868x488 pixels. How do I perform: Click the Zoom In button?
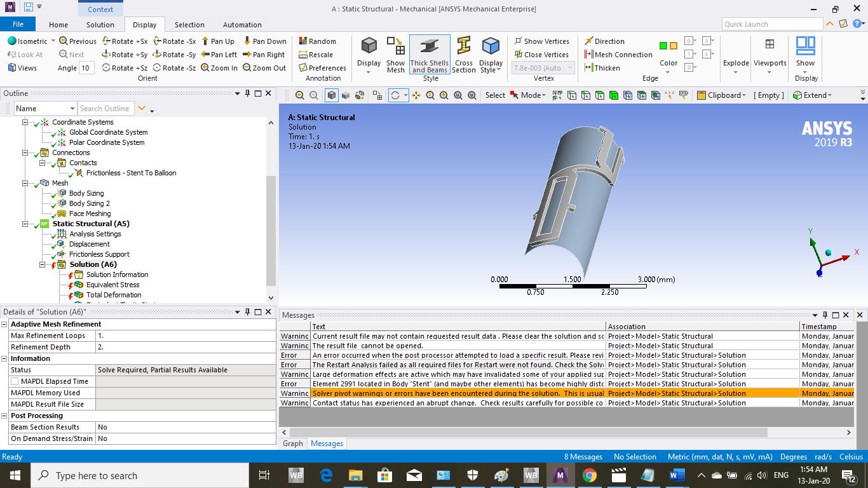pyautogui.click(x=219, y=68)
